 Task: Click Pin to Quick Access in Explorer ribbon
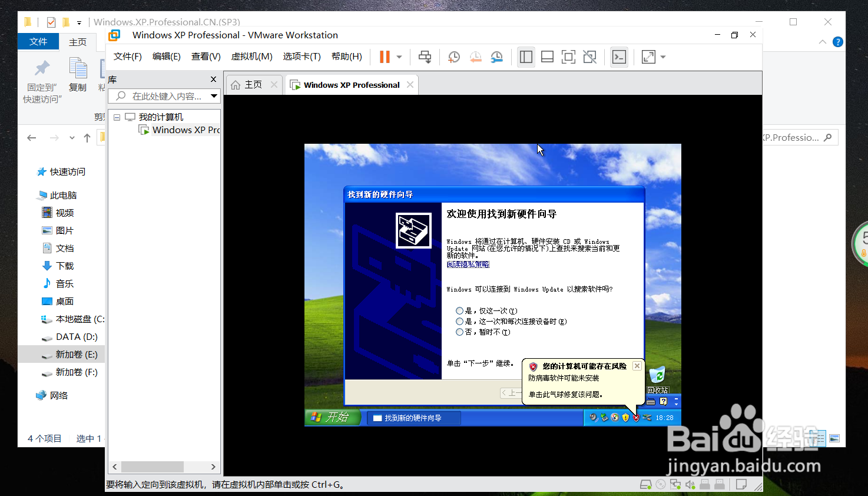point(42,81)
